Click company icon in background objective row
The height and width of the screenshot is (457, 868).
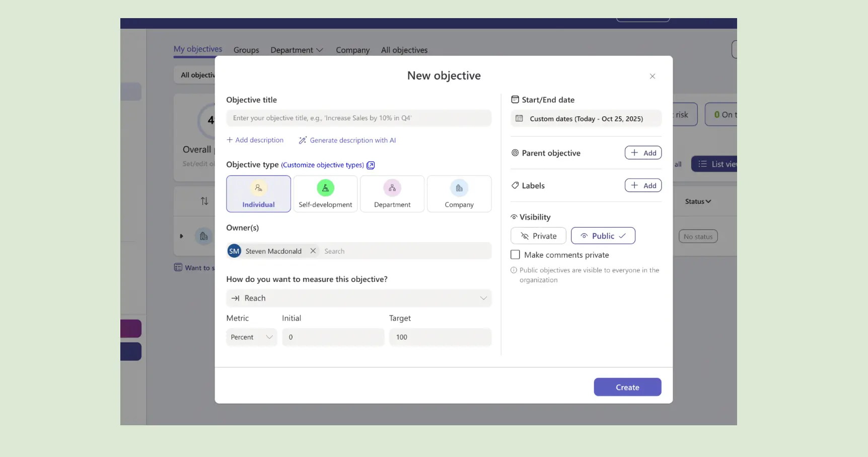coord(203,236)
